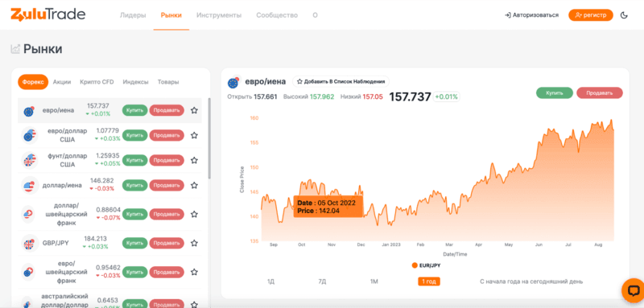Screen dimensions: 644x308
Task: Open the live chat bubble icon
Action: click(633, 290)
